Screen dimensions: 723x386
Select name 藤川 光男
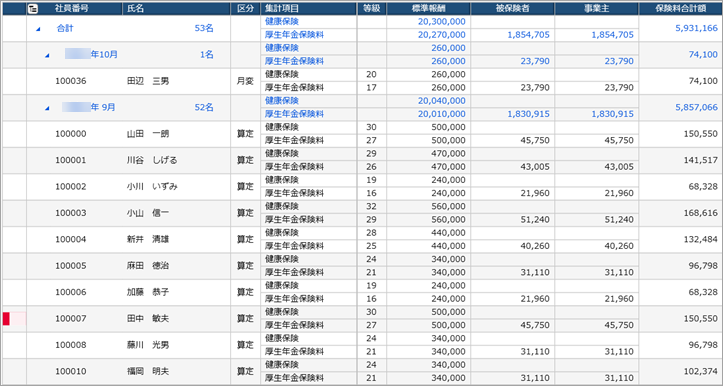pyautogui.click(x=148, y=345)
